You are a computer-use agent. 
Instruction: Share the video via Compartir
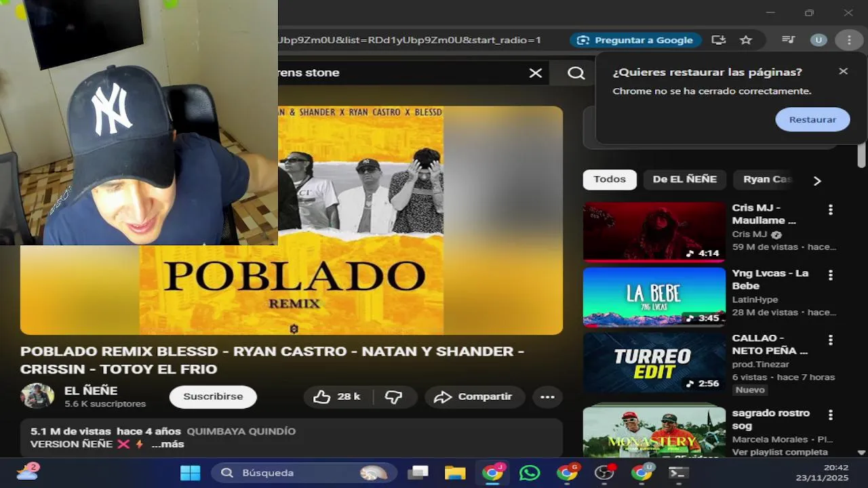tap(475, 396)
